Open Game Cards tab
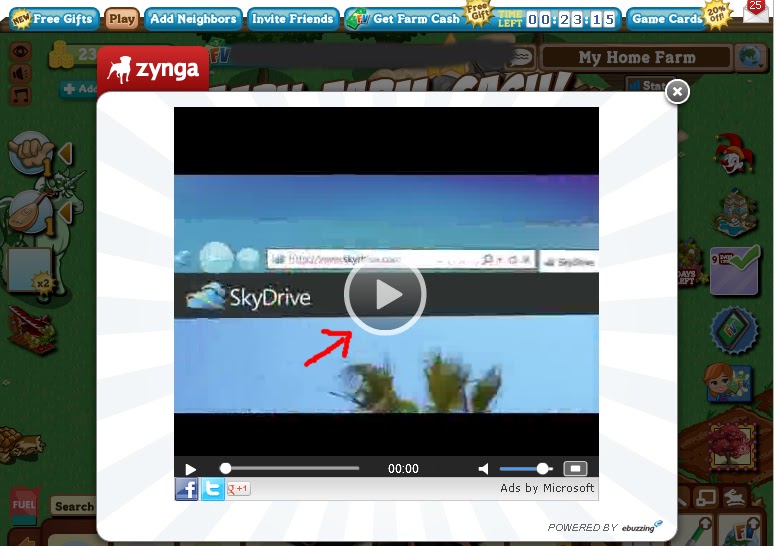Screen dimensions: 778x546 [x=667, y=19]
